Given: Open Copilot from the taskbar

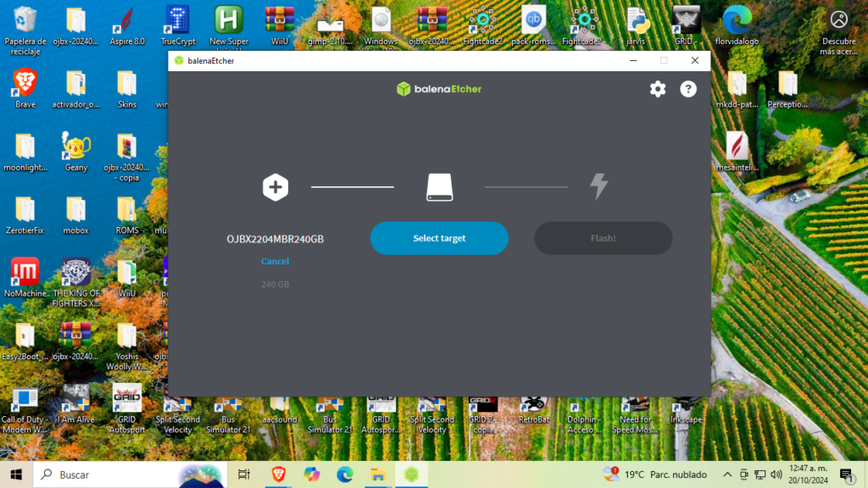Looking at the screenshot, I should tap(312, 474).
